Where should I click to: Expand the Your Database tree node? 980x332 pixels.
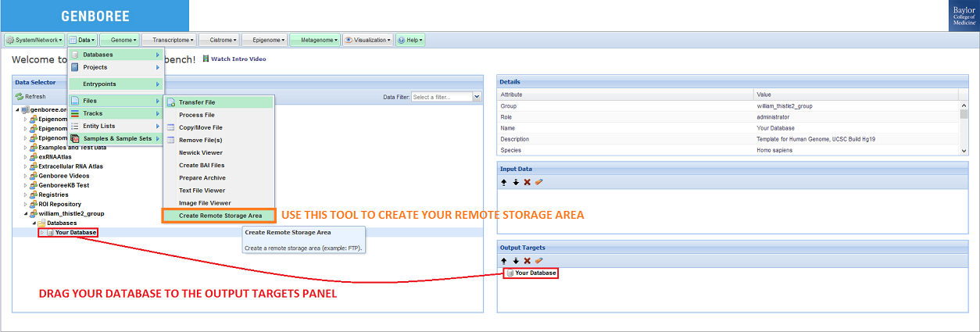coord(41,232)
